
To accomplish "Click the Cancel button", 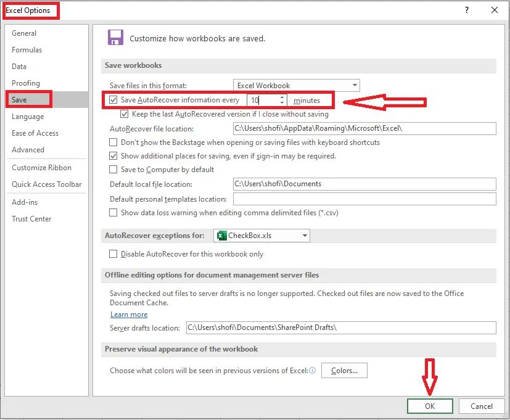I will point(482,406).
